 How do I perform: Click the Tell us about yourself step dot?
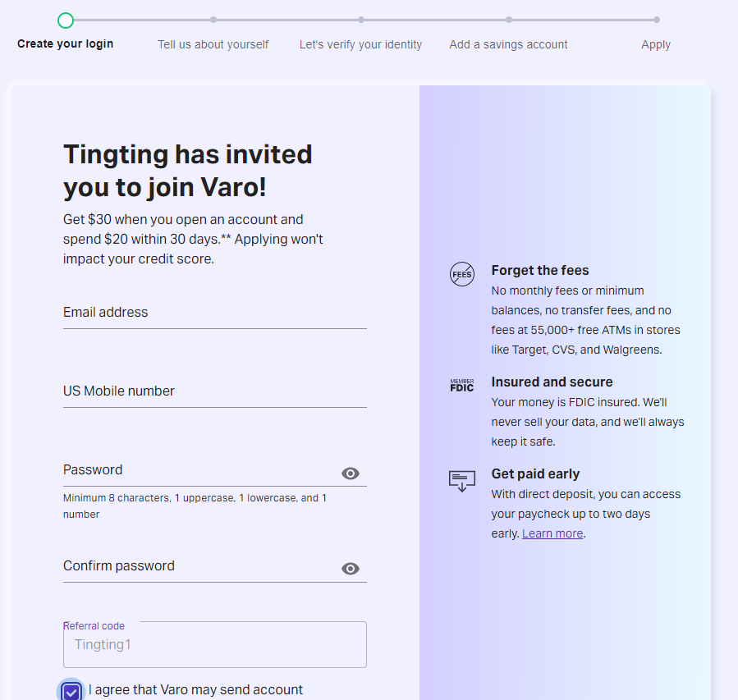pos(213,20)
